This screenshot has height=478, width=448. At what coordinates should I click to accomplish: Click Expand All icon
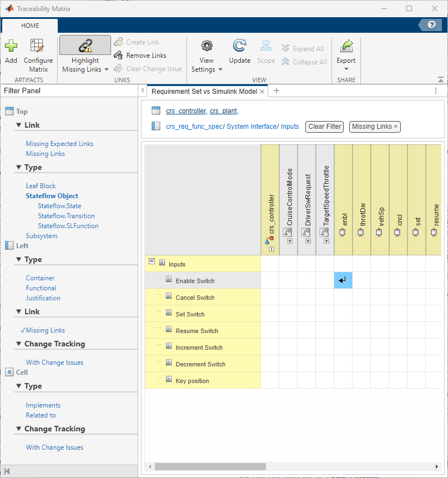[x=285, y=48]
